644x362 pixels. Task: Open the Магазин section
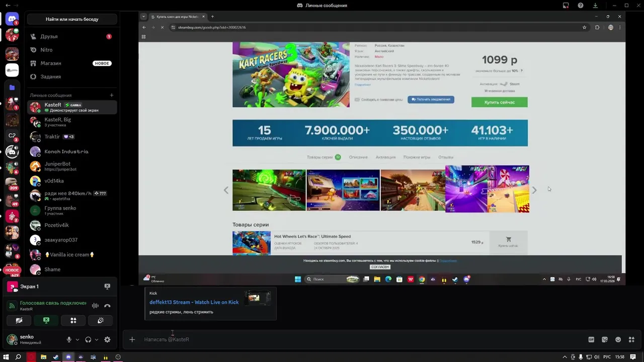click(x=72, y=63)
